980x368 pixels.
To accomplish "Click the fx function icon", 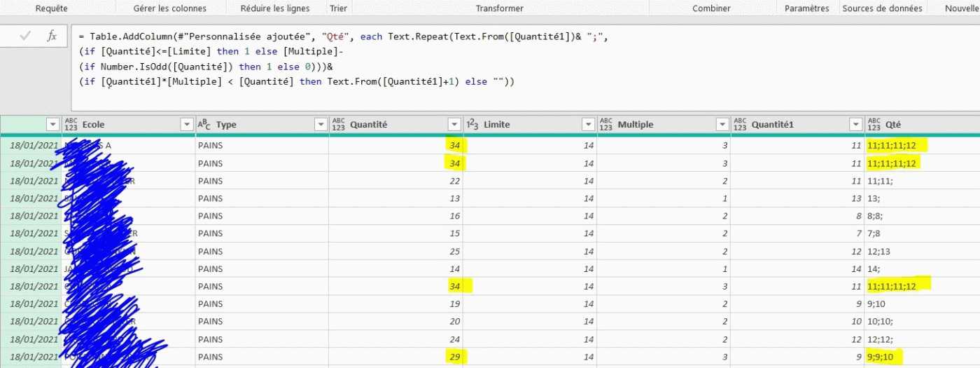I will tap(52, 36).
